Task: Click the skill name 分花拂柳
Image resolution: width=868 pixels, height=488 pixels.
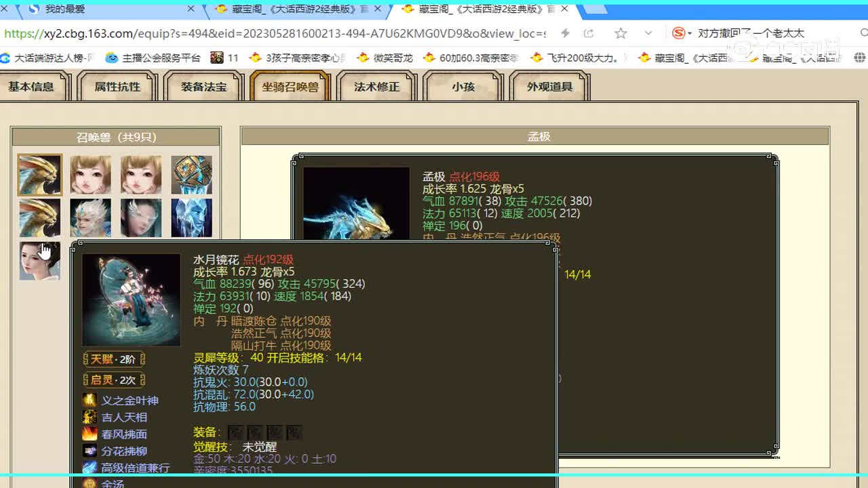Action: click(x=125, y=451)
